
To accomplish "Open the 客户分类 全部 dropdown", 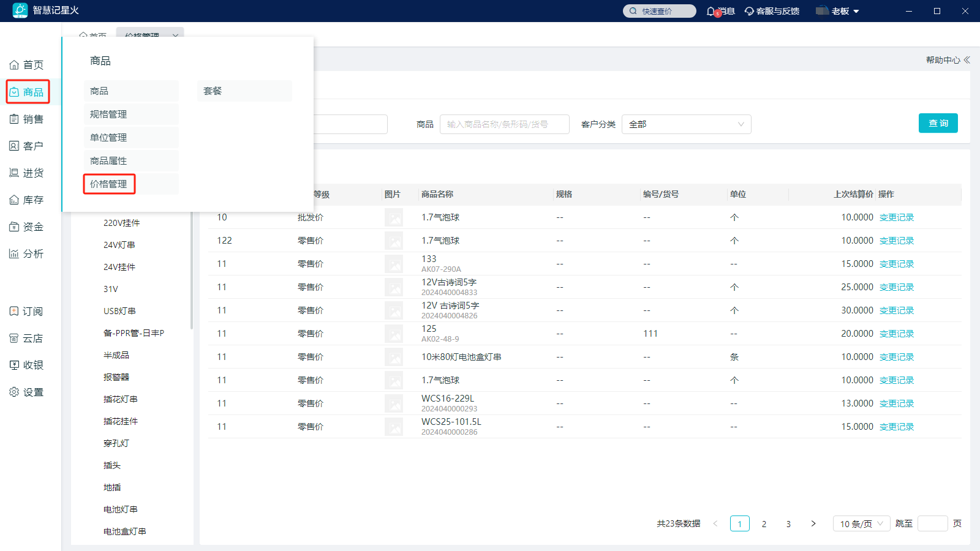I will click(x=686, y=124).
